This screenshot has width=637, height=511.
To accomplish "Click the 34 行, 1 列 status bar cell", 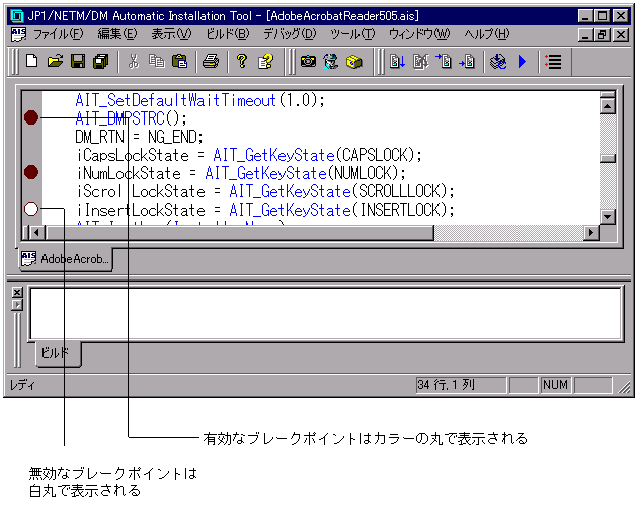I will 461,385.
